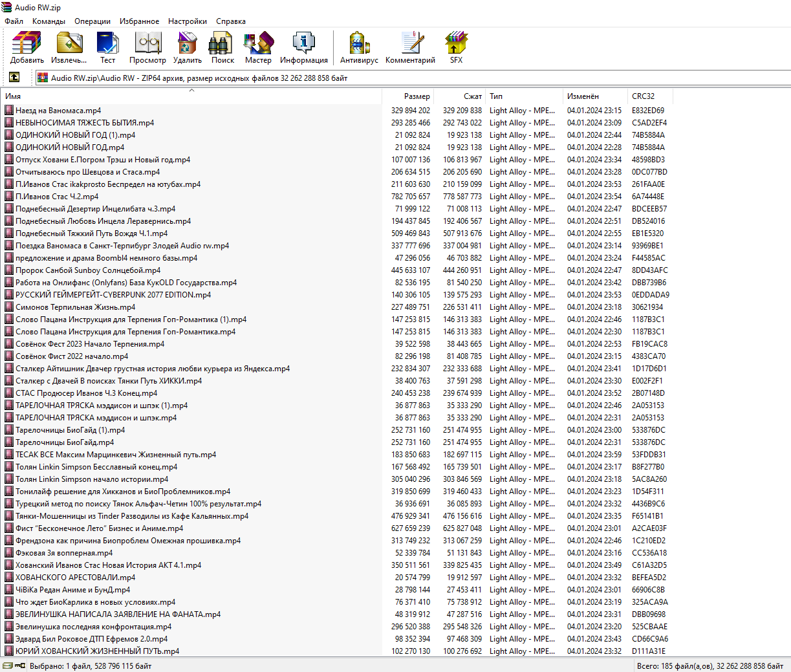The width and height of the screenshot is (791, 672).
Task: Select Толян Linkin Simpson начало истории.mp4
Action: coord(92,479)
